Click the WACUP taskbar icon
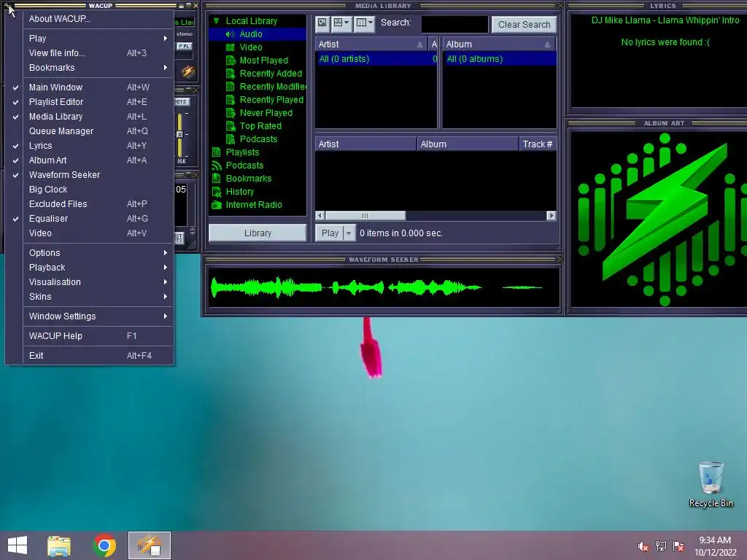747x560 pixels. tap(149, 545)
